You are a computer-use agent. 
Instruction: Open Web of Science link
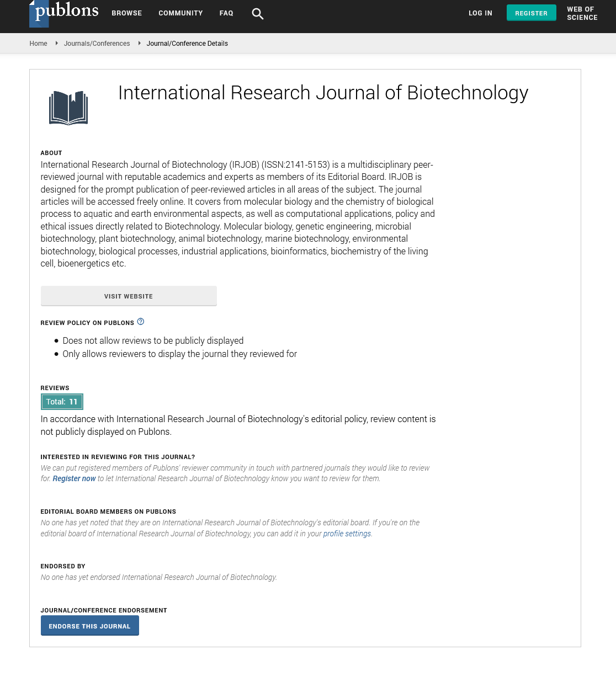[x=582, y=13]
